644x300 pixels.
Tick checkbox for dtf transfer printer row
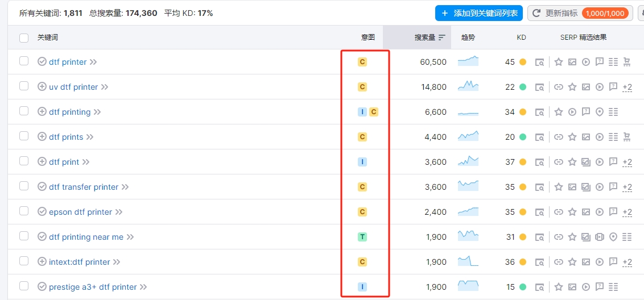[24, 186]
